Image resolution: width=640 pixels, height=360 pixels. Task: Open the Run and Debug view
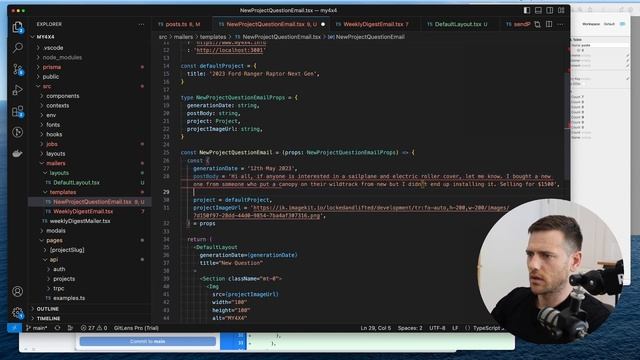tap(17, 90)
